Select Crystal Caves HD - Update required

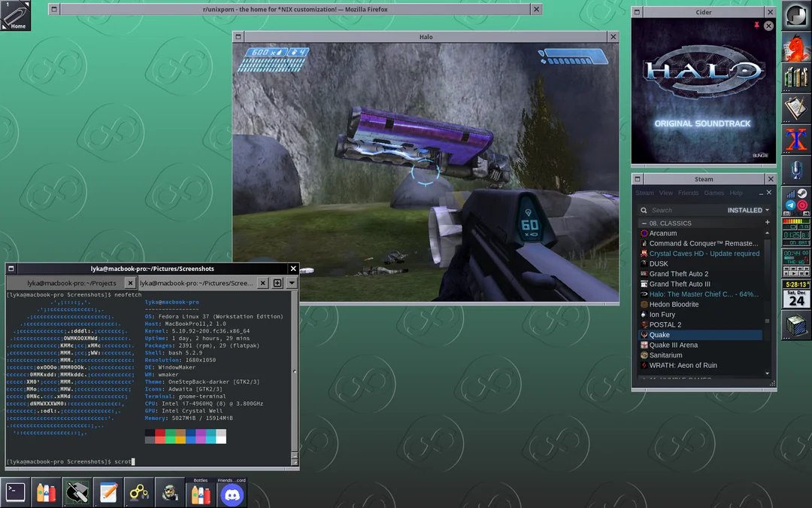(701, 254)
